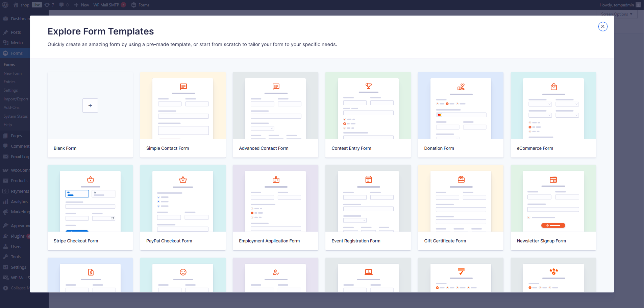Screen dimensions: 644x308
Task: Open Help submenu link
Action: tap(8, 125)
